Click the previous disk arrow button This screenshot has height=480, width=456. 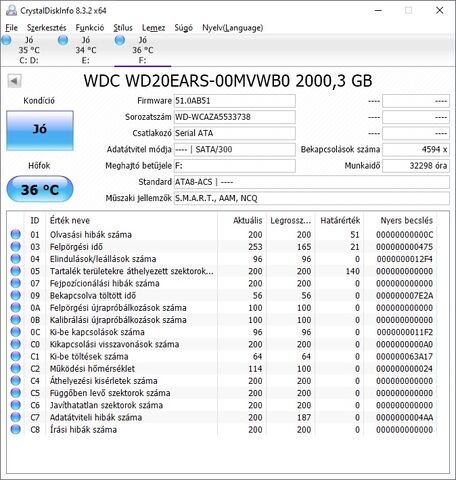[14, 81]
